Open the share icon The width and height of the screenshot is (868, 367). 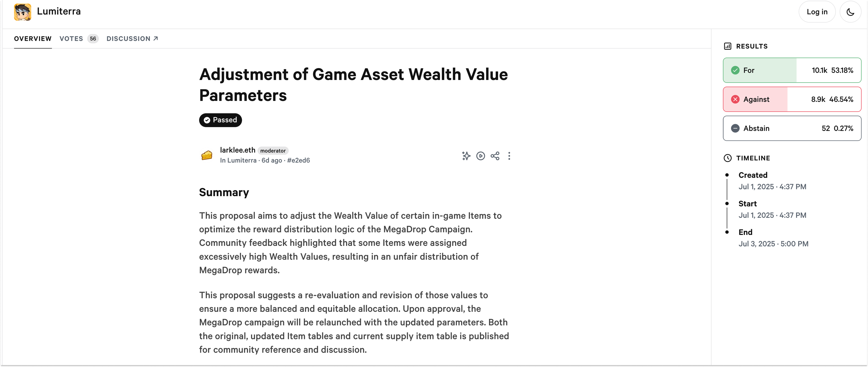tap(495, 156)
